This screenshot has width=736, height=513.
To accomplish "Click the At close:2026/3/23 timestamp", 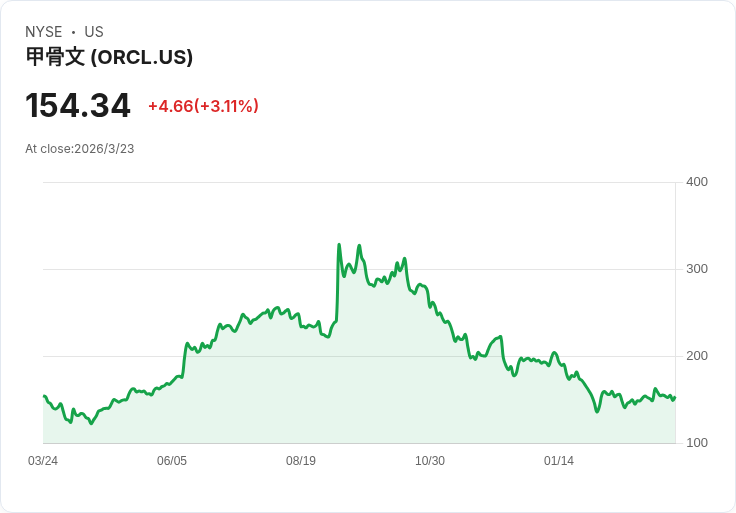I will pyautogui.click(x=80, y=149).
